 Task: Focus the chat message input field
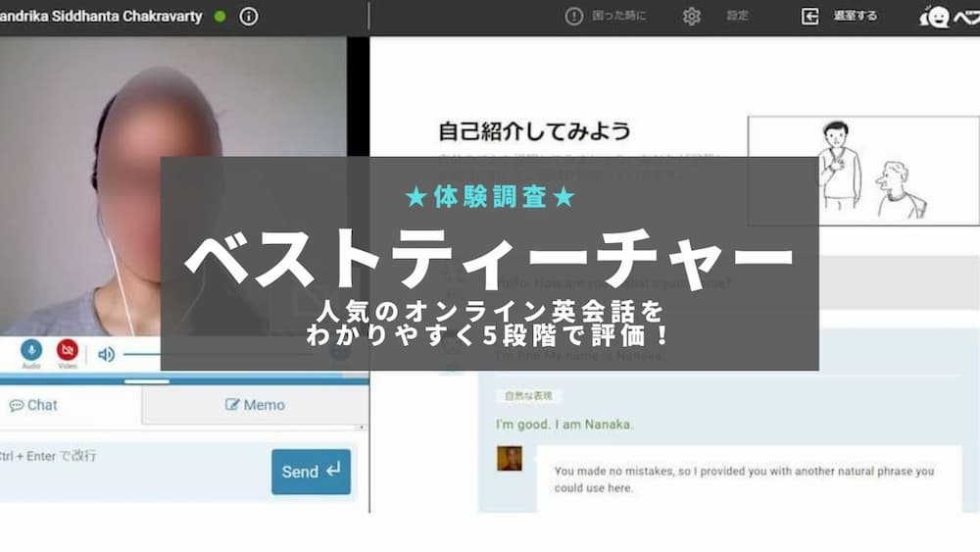[134, 472]
